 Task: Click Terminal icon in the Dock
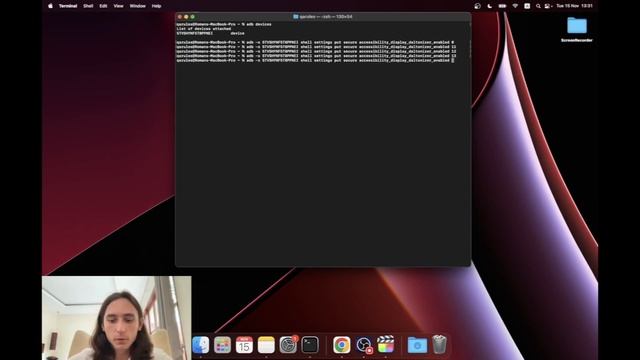310,345
